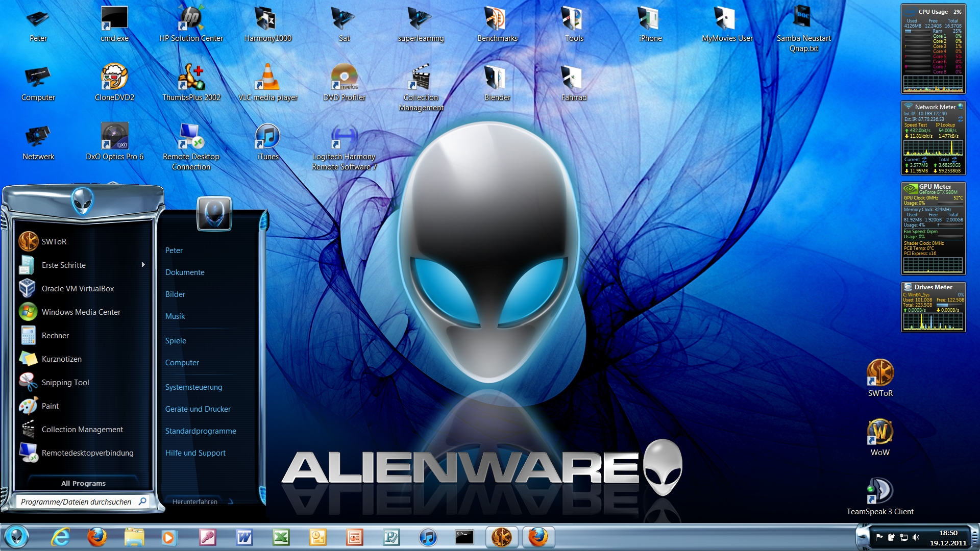Launch WoW desktop shortcut
This screenshot has width=980, height=551.
tap(880, 438)
